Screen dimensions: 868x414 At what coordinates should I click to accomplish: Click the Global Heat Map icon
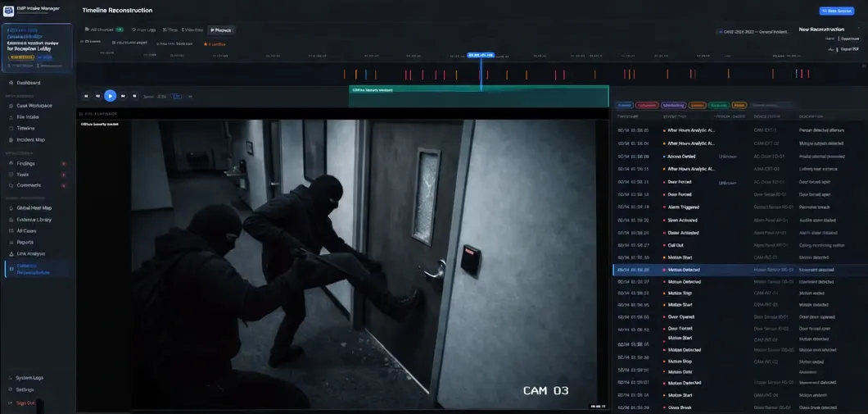pyautogui.click(x=11, y=208)
